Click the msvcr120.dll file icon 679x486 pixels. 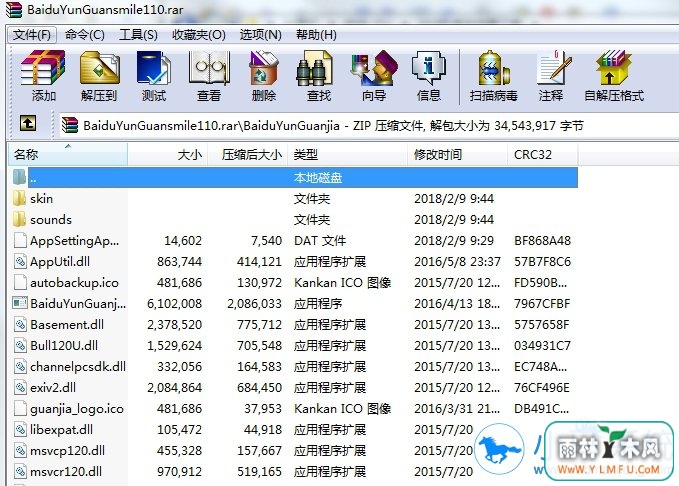pos(20,471)
